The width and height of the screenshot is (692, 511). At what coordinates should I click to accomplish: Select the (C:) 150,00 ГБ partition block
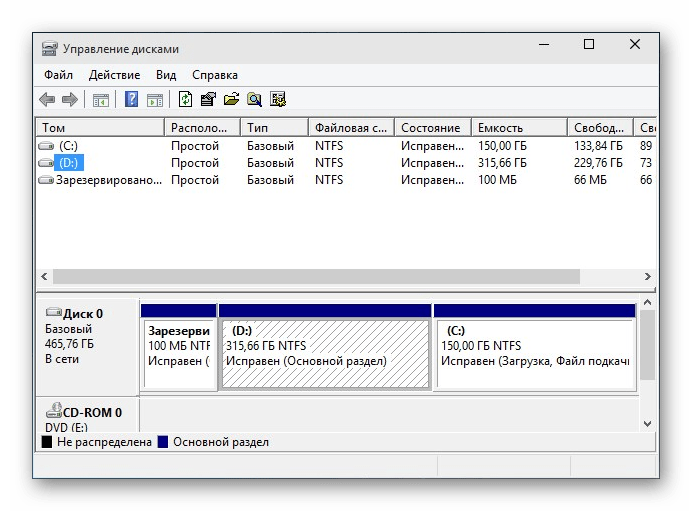coord(534,354)
